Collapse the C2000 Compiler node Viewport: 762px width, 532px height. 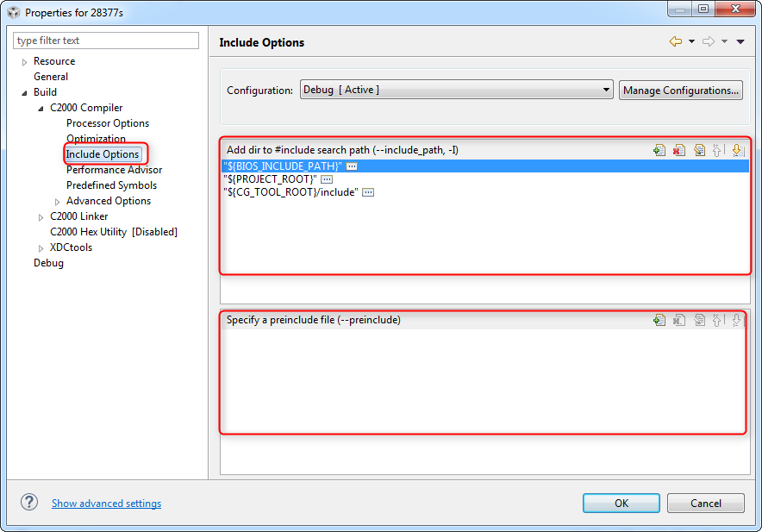point(41,109)
